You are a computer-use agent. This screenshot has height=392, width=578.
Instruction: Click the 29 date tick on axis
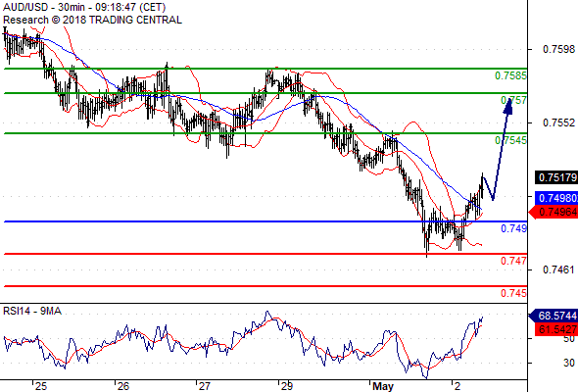point(286,386)
